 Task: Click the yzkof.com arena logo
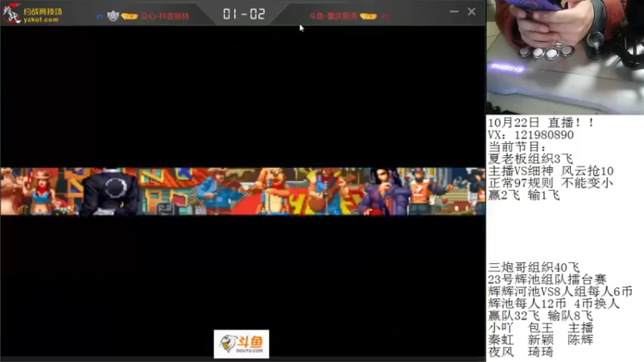coord(32,14)
